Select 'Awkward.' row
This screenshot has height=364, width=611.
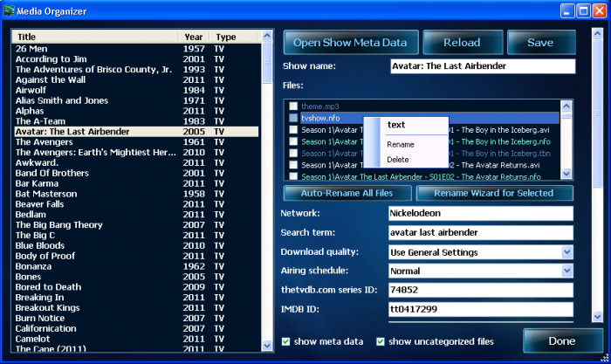(136, 162)
